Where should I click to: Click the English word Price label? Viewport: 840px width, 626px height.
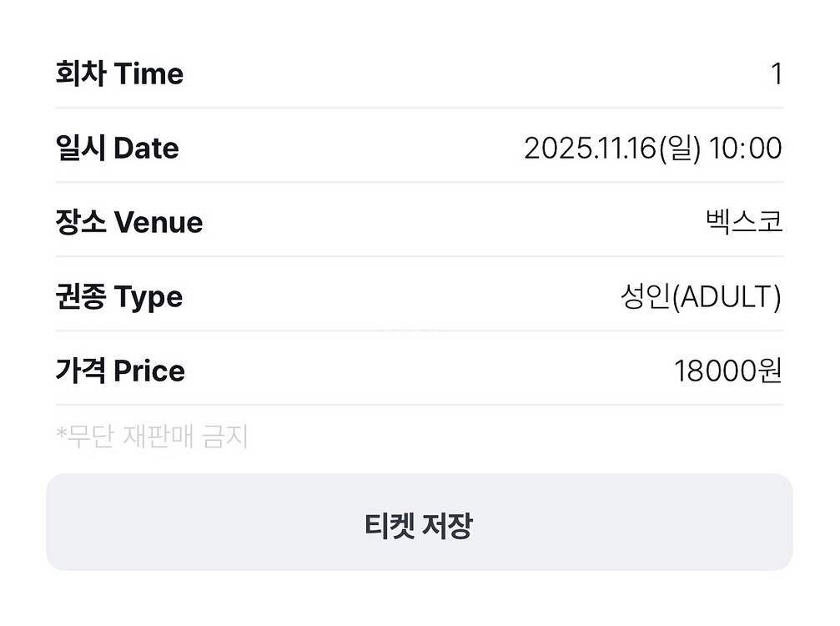(149, 371)
